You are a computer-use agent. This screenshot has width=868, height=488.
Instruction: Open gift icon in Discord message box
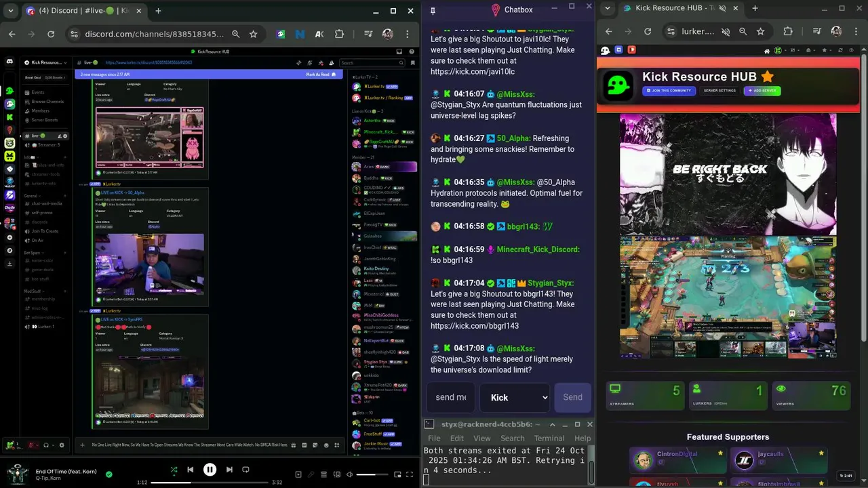point(294,445)
